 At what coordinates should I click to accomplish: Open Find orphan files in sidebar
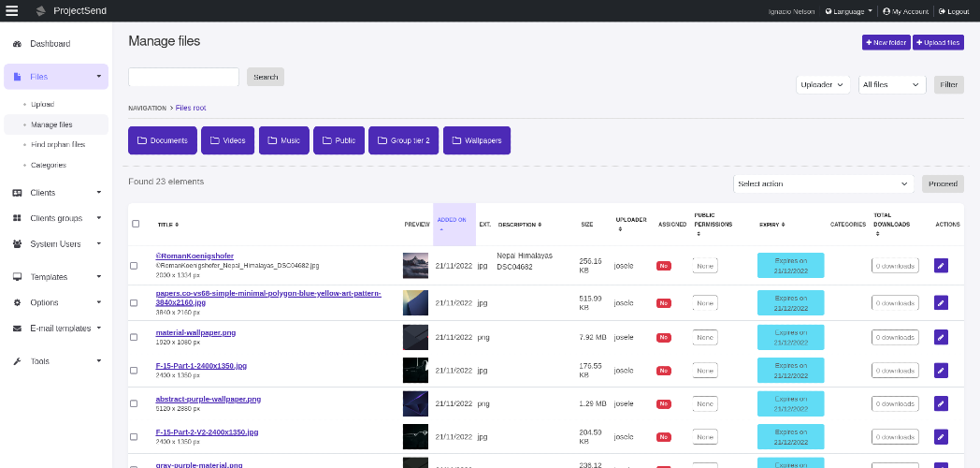[58, 144]
